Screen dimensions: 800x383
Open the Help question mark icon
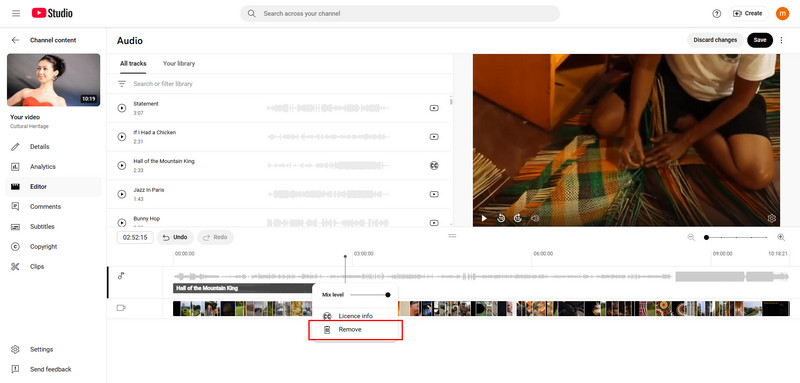click(x=717, y=14)
